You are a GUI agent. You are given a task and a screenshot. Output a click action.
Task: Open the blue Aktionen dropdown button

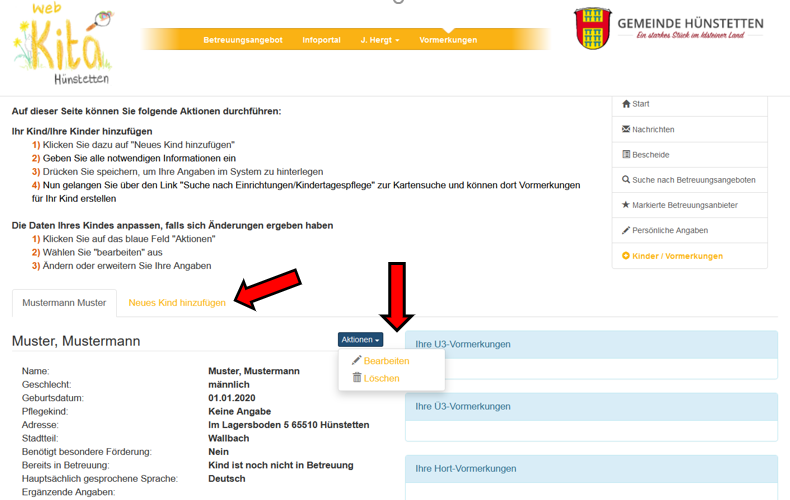pos(360,340)
